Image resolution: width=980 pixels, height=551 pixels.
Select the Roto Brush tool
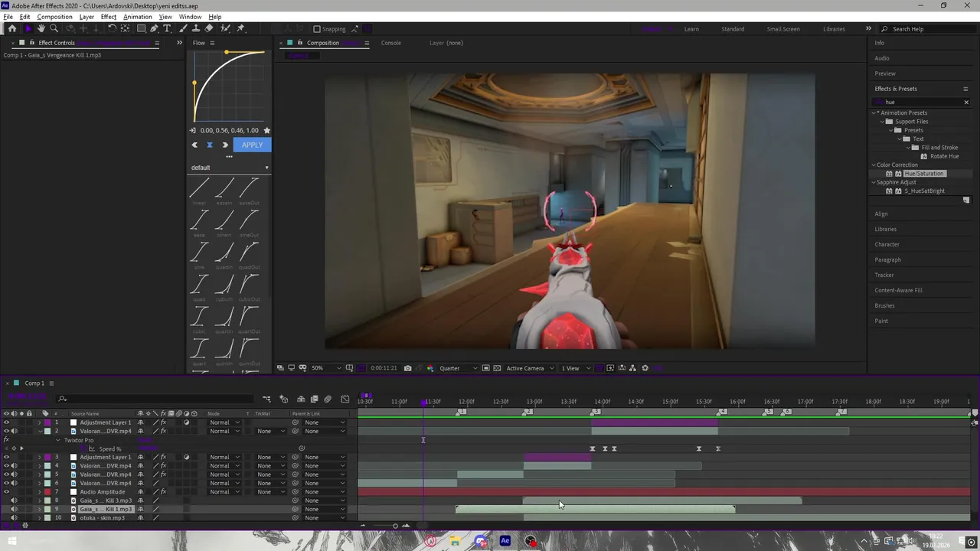coord(225,28)
